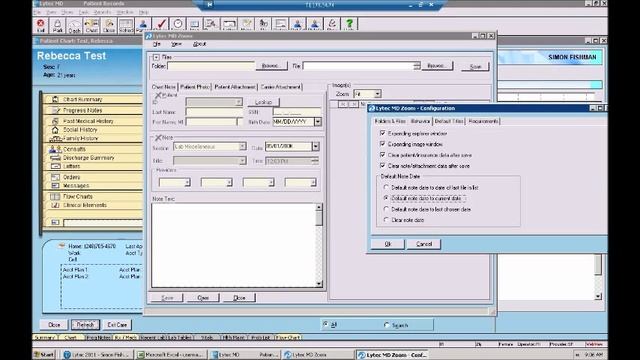Screen dimensions: 640x360
Task: Select Default note date to last chosen date
Action: (x=386, y=209)
